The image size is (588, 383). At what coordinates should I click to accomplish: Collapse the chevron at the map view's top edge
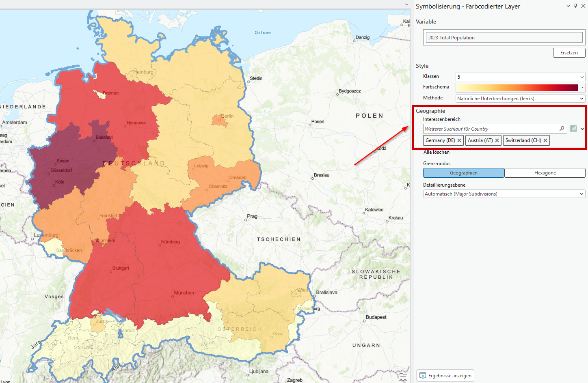point(406,4)
